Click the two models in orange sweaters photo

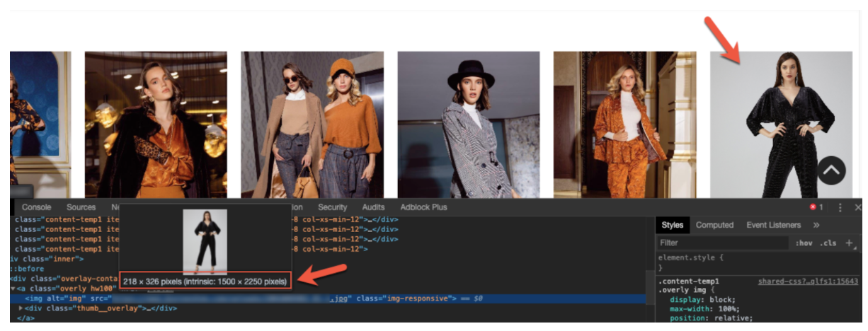312,124
